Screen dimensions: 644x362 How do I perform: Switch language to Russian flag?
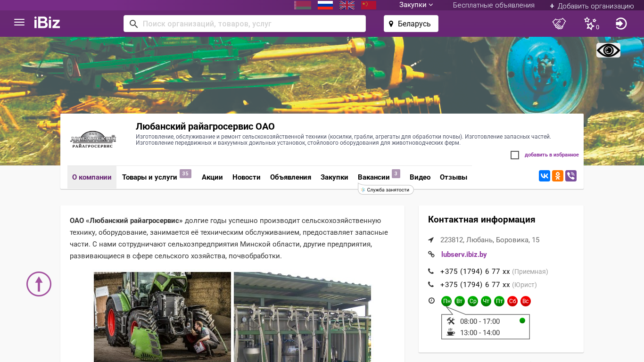tap(325, 5)
